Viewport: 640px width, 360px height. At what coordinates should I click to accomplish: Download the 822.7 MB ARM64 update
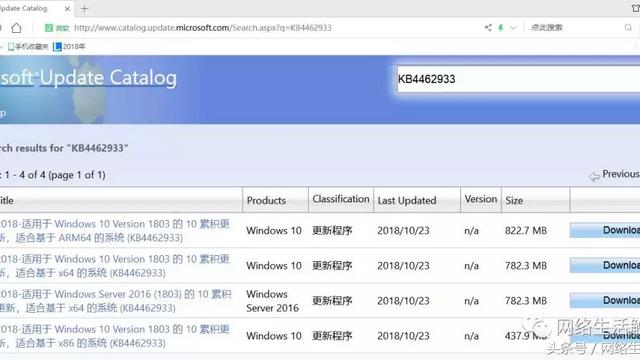(x=605, y=231)
